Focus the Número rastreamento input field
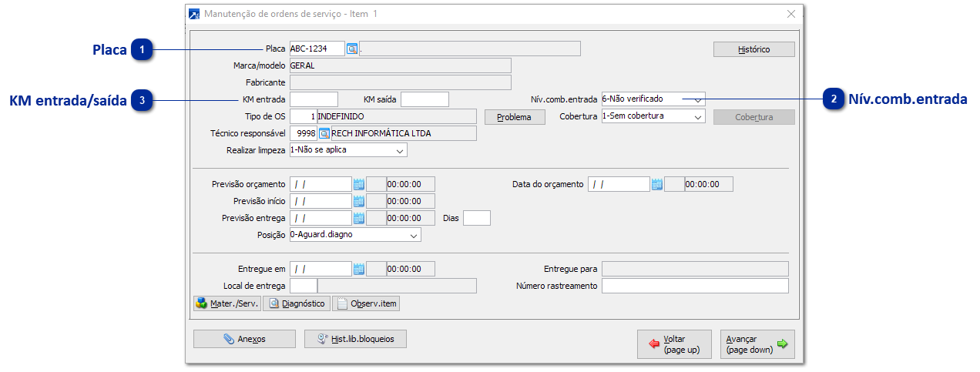 [x=694, y=287]
